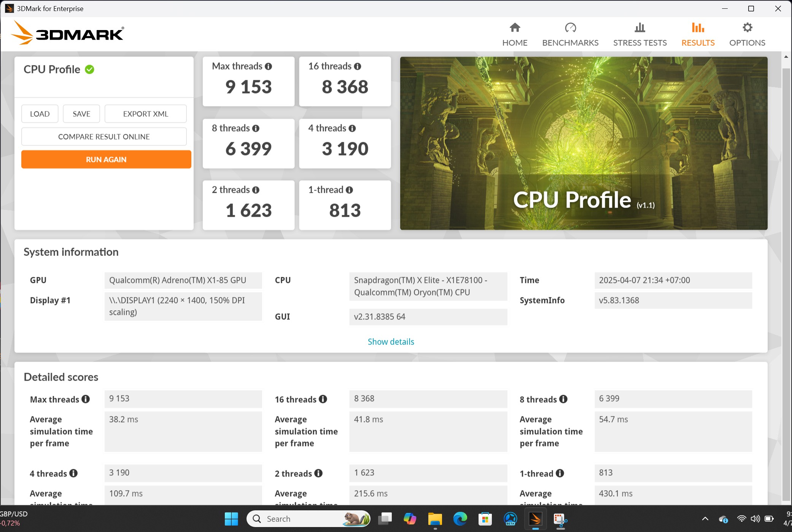
Task: Open the Options tab
Action: (747, 35)
